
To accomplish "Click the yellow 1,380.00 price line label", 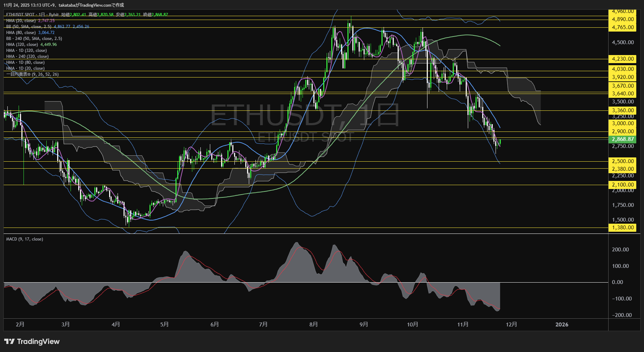I will click(622, 228).
